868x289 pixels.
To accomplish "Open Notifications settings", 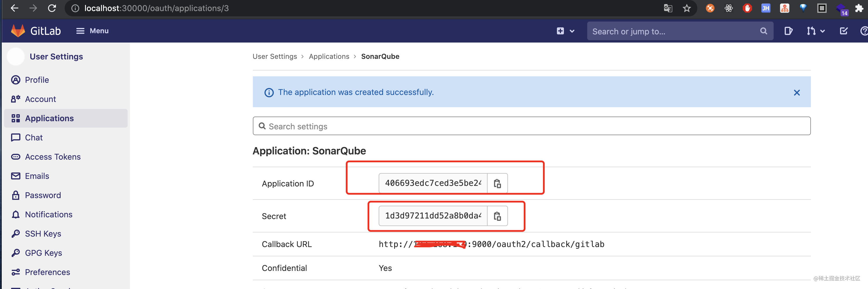I will point(49,214).
